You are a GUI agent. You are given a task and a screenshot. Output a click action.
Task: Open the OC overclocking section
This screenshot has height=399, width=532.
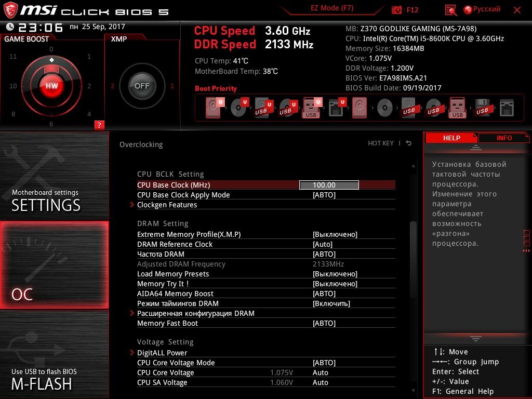click(x=54, y=265)
